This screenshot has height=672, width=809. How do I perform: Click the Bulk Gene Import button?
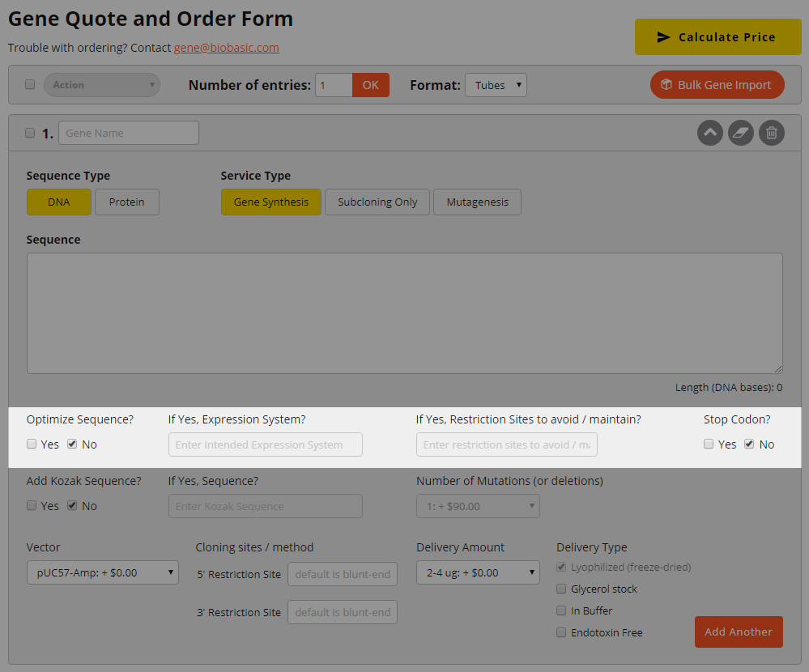[x=717, y=85]
